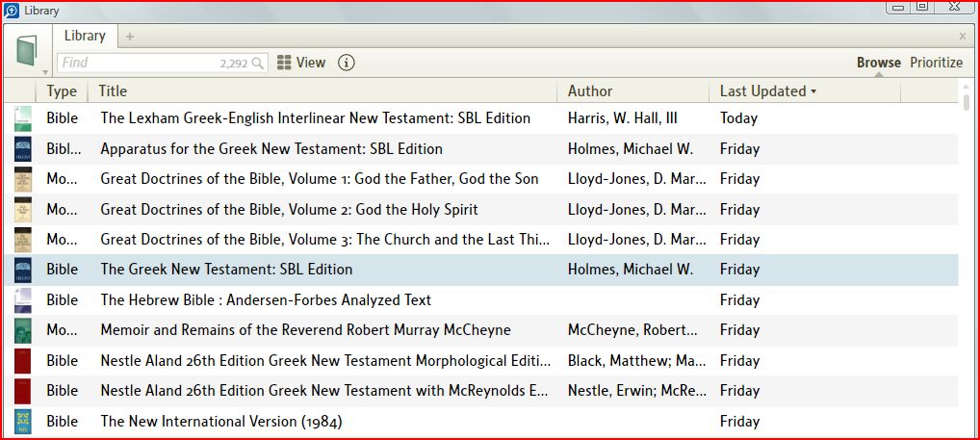
Task: Switch to Prioritize mode
Action: pyautogui.click(x=936, y=63)
